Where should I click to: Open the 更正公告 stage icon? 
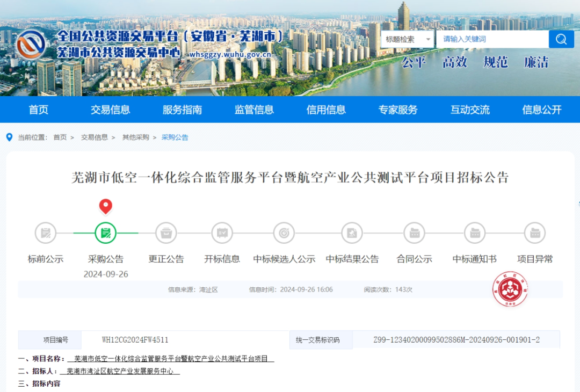point(166,233)
